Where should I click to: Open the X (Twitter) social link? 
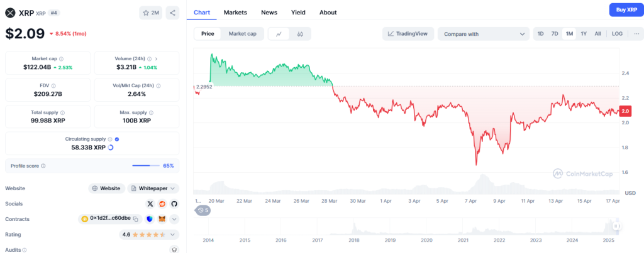150,204
